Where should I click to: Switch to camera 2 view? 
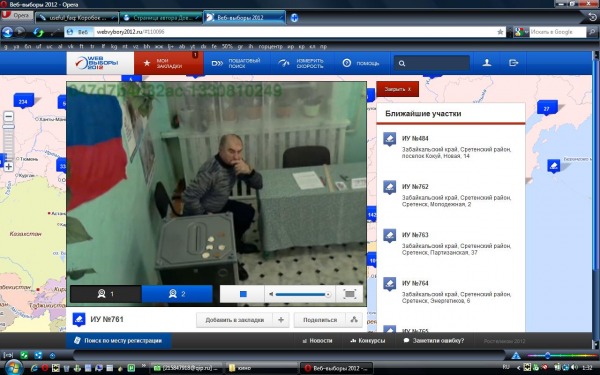[177, 294]
